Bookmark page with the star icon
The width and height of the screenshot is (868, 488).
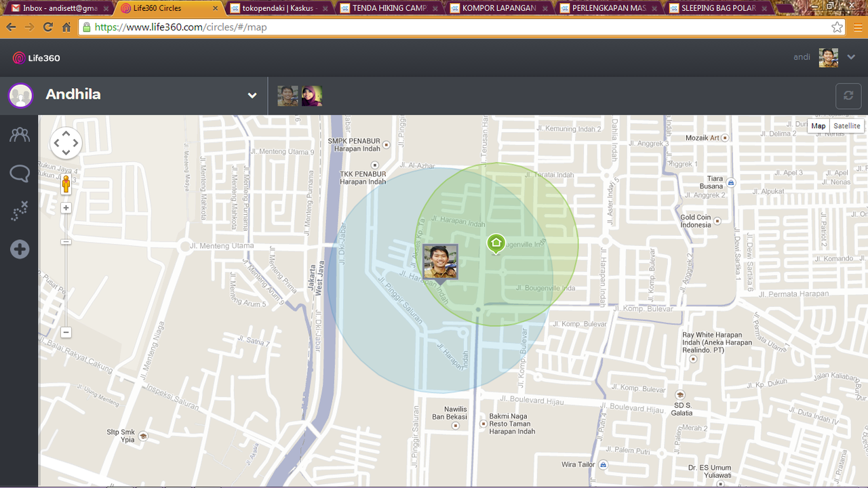tap(837, 27)
